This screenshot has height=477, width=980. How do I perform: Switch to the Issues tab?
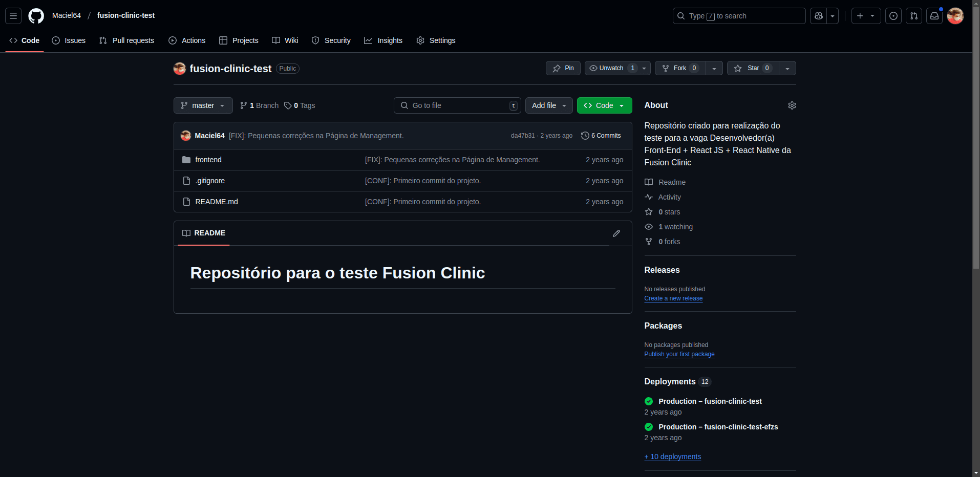(x=69, y=40)
